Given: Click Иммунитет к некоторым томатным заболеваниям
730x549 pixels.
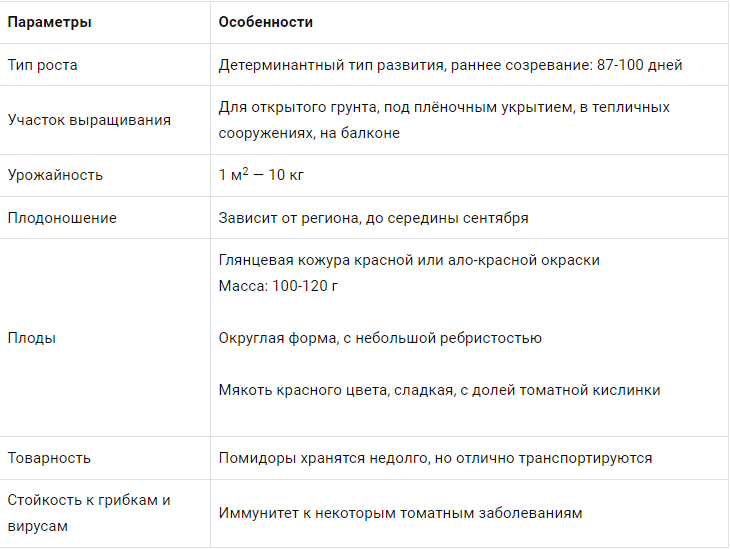Looking at the screenshot, I should pos(400,513).
